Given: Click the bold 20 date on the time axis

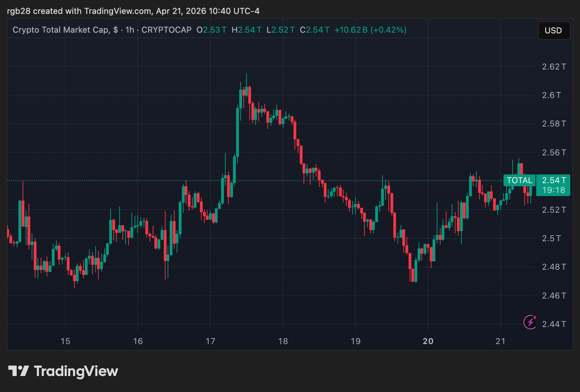Looking at the screenshot, I should (x=428, y=341).
